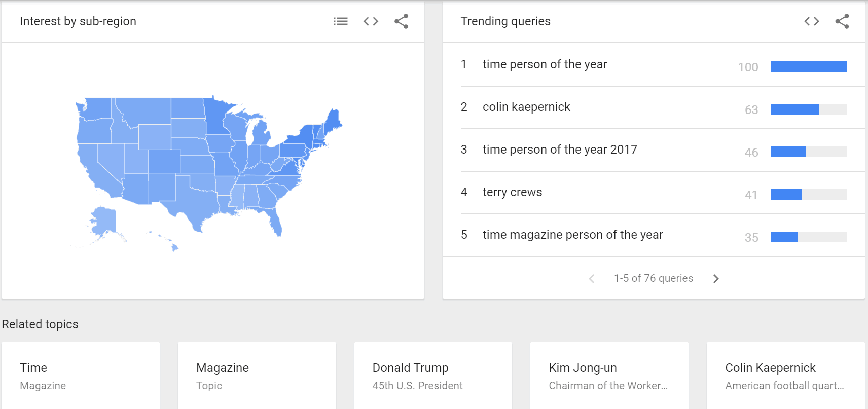
Task: Select the Donald Trump related topic card
Action: tap(433, 376)
